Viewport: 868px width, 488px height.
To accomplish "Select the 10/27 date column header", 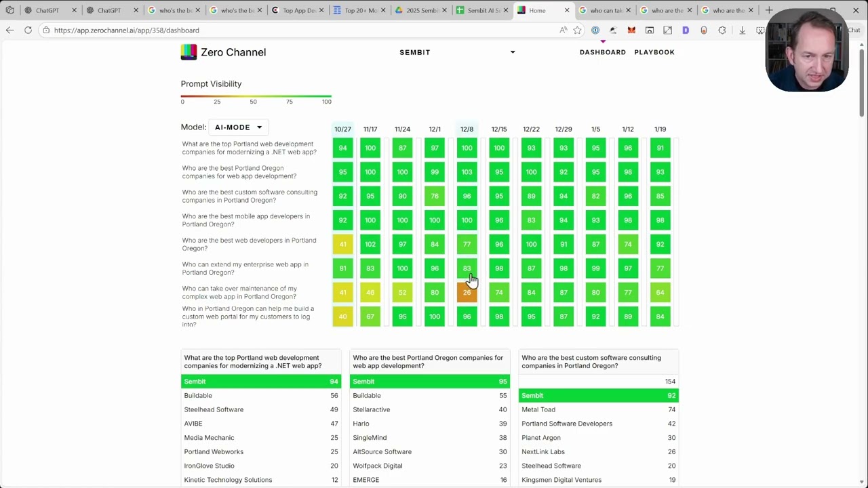I will pos(342,129).
